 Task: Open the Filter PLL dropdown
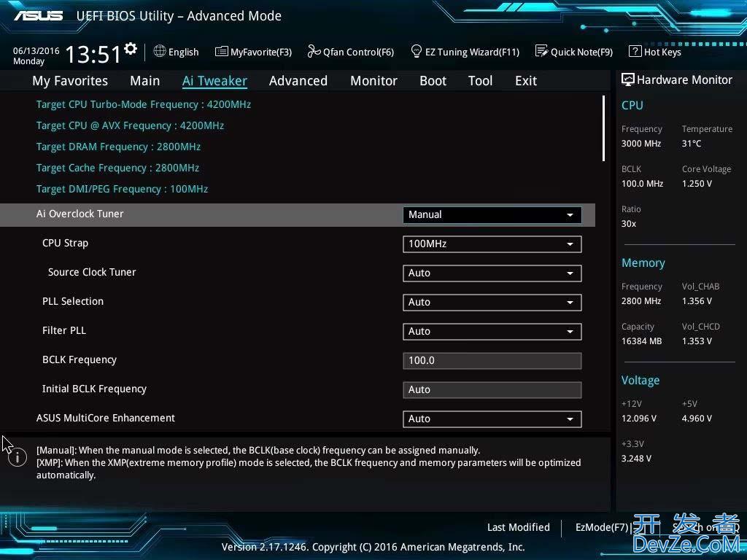click(492, 332)
